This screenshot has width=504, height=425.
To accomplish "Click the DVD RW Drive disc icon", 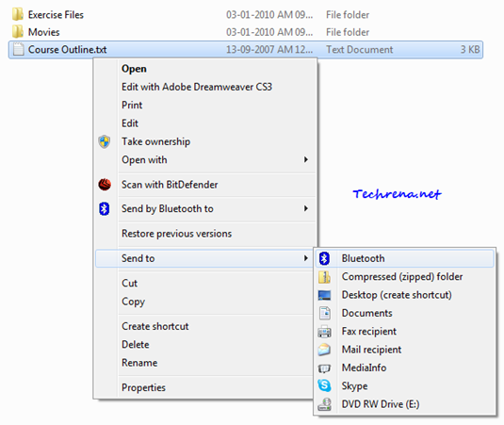I will pyautogui.click(x=324, y=404).
